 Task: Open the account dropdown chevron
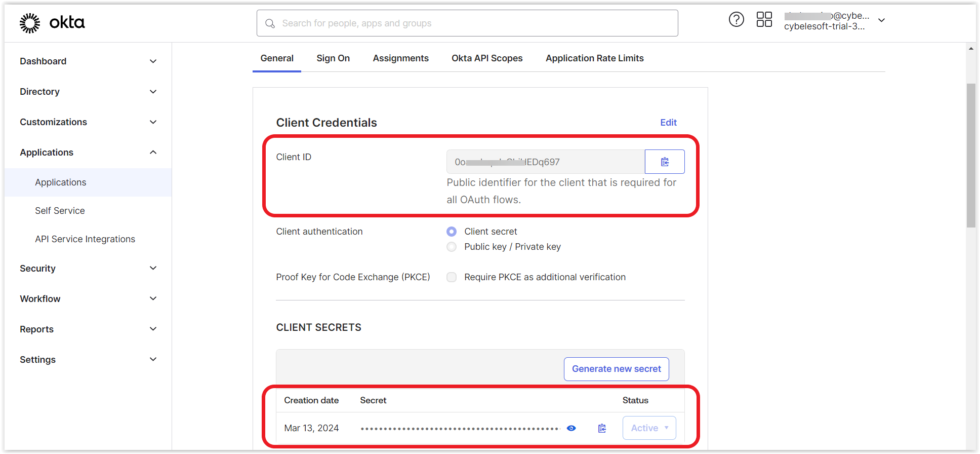point(881,20)
